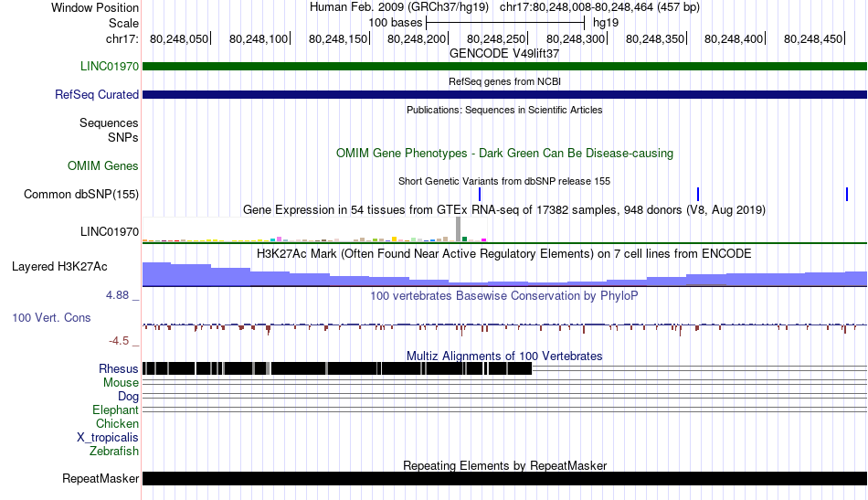Select the OMIM Genes track label
Screen dimensions: 868x500
click(x=102, y=165)
